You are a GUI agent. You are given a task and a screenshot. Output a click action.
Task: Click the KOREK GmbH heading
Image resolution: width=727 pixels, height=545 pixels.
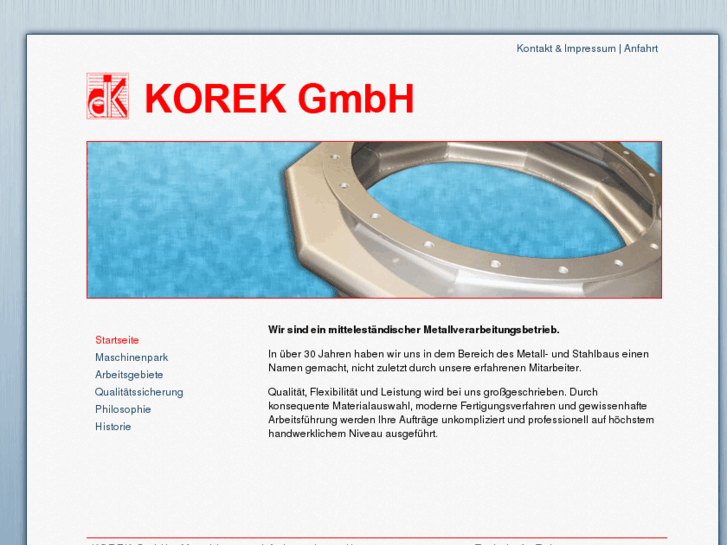coord(279,98)
